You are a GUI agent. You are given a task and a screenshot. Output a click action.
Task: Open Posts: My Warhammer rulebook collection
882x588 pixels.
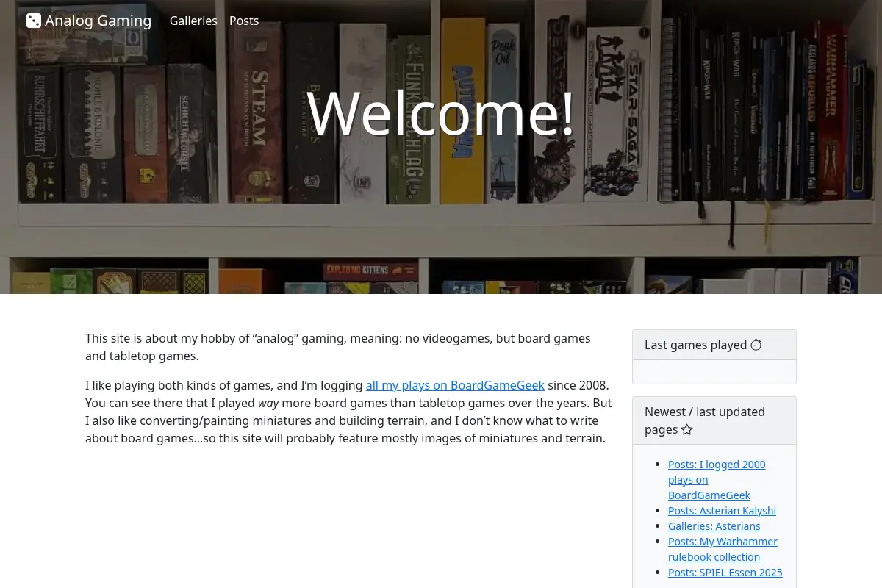tap(723, 549)
